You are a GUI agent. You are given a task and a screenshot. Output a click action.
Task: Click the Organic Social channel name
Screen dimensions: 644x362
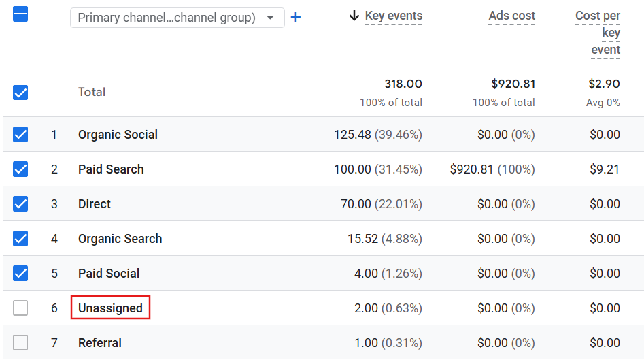(118, 135)
